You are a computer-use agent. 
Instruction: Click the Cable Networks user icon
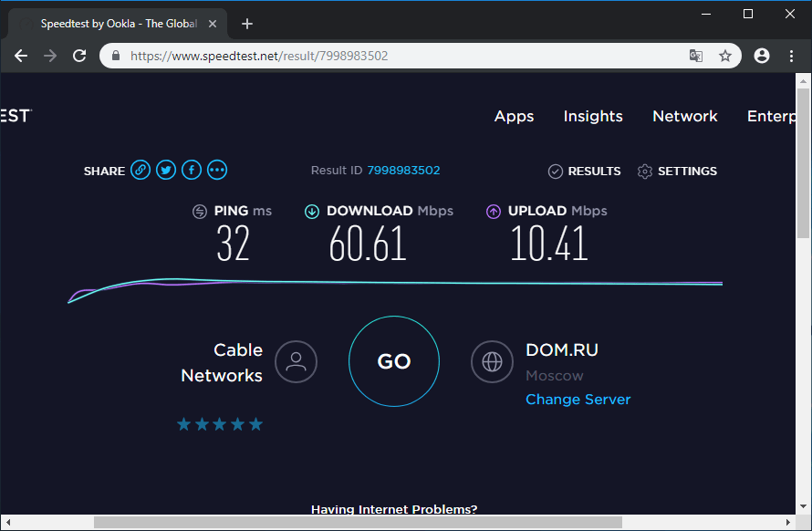(296, 362)
